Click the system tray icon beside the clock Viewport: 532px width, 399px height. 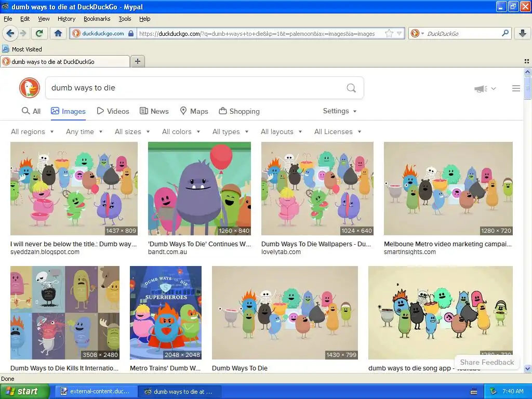[x=494, y=392]
